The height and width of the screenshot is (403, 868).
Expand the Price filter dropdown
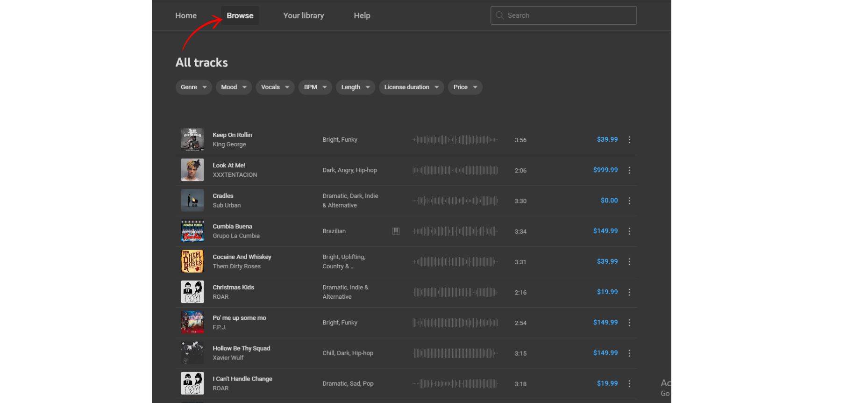pyautogui.click(x=465, y=87)
